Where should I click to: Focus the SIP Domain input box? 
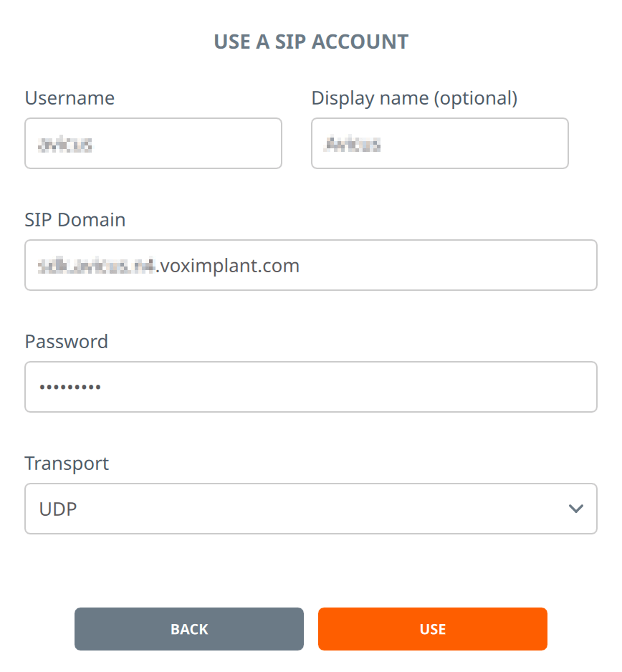(311, 265)
